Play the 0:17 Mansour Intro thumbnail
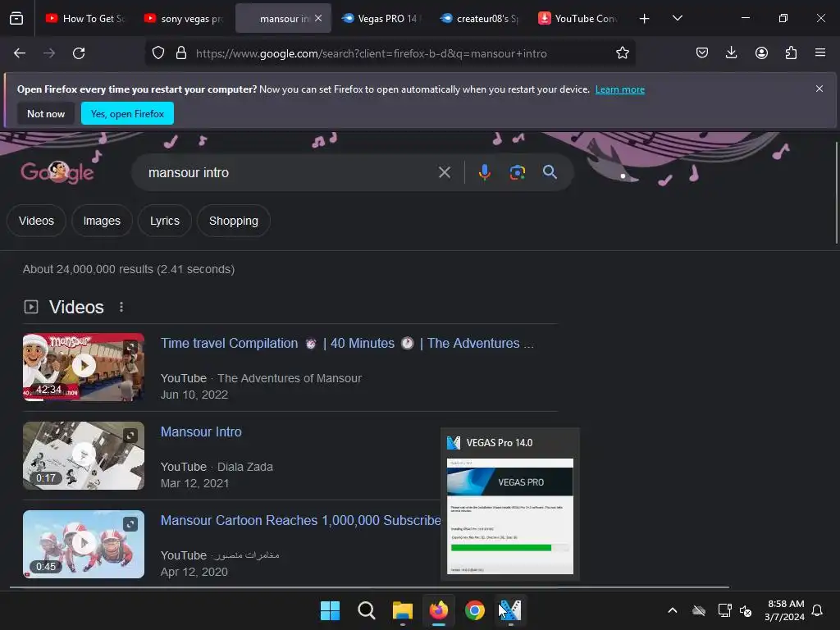 84,455
